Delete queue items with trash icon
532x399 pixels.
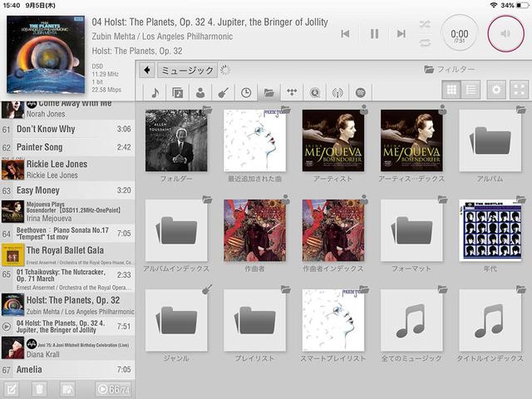click(39, 389)
